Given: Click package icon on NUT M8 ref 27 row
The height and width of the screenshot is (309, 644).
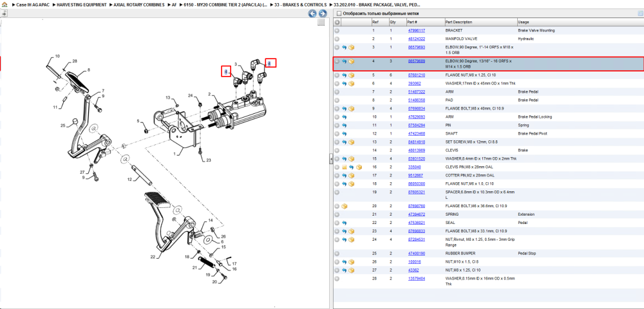Looking at the screenshot, I should pos(352,270).
